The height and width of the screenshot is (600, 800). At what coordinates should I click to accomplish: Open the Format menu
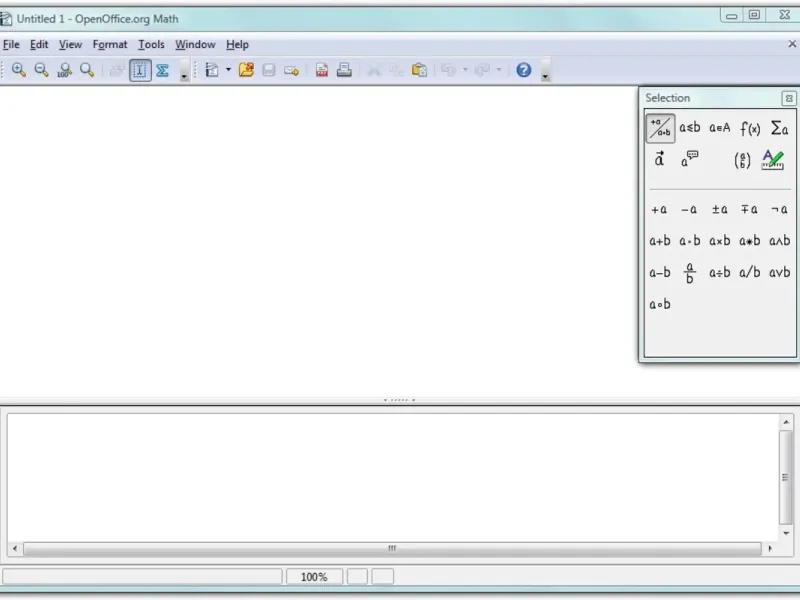(110, 44)
